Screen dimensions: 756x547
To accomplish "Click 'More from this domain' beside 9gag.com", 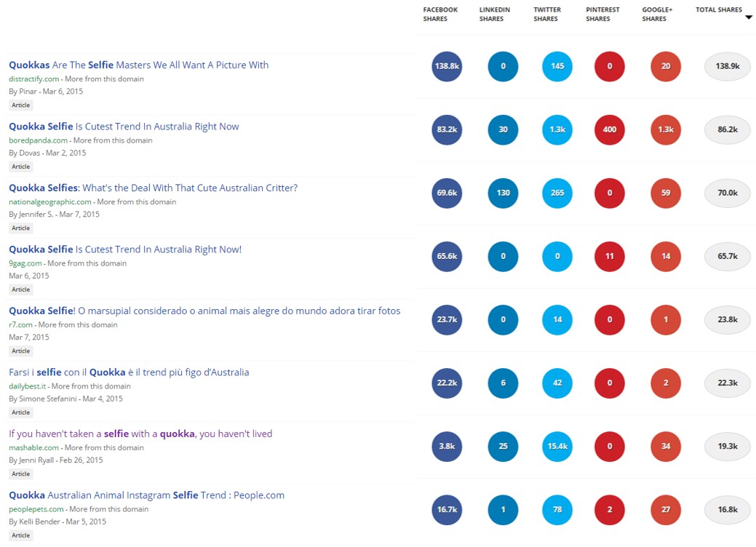I will point(87,263).
